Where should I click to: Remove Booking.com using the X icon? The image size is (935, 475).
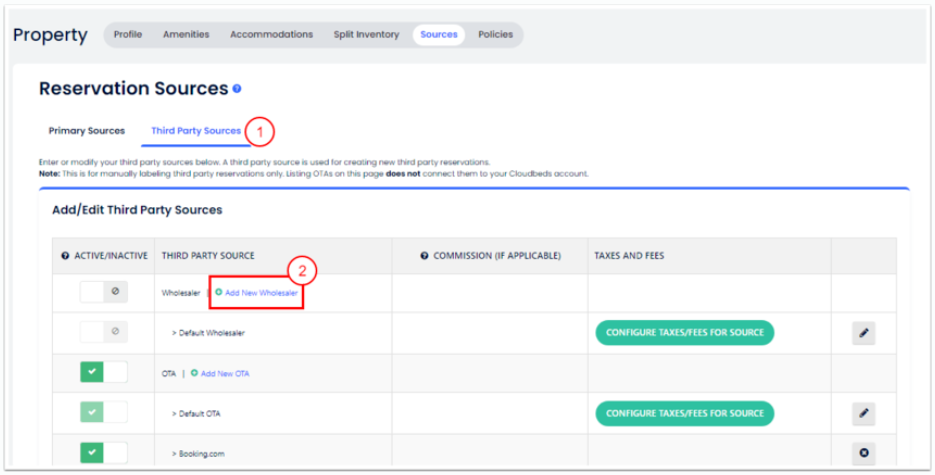point(863,453)
